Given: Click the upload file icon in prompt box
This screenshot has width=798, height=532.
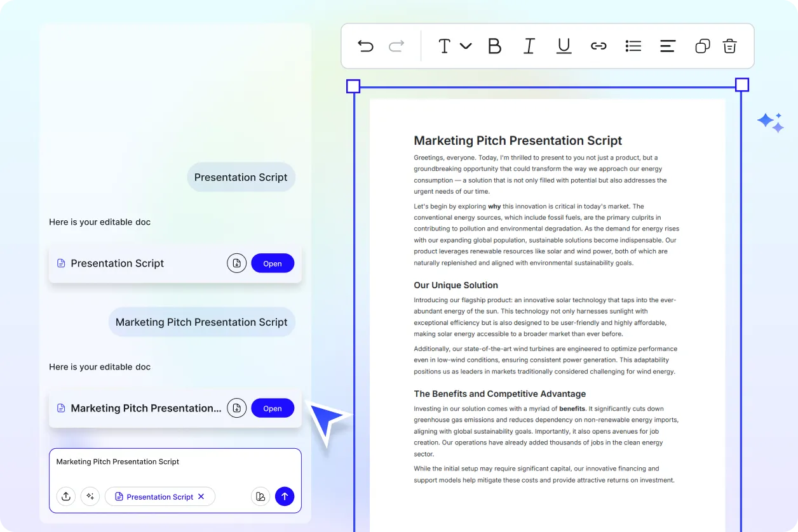Looking at the screenshot, I should point(66,496).
